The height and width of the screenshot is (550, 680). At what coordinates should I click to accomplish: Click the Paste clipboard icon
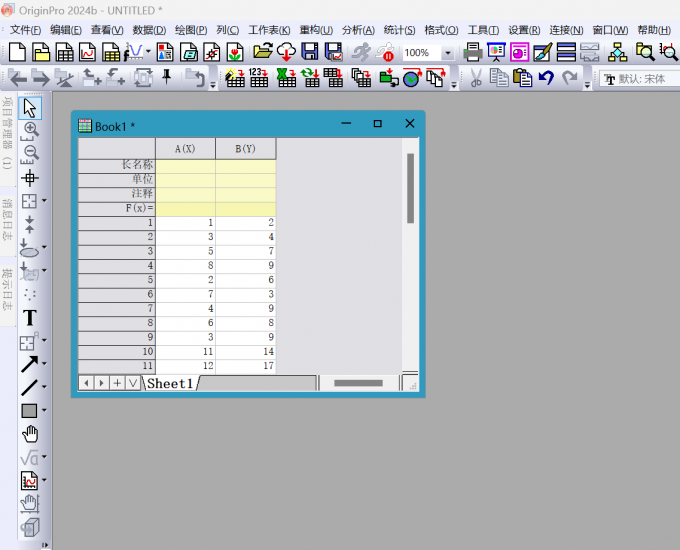pos(523,78)
